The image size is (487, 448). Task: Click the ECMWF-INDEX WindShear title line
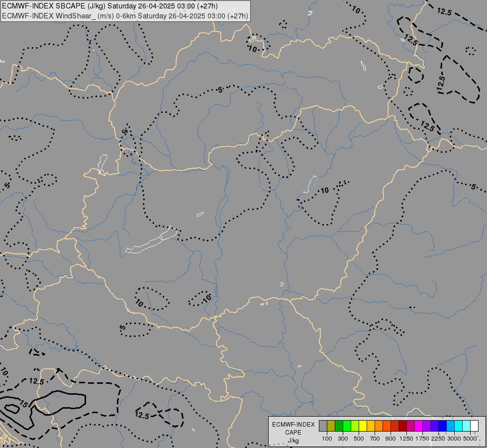pos(125,16)
